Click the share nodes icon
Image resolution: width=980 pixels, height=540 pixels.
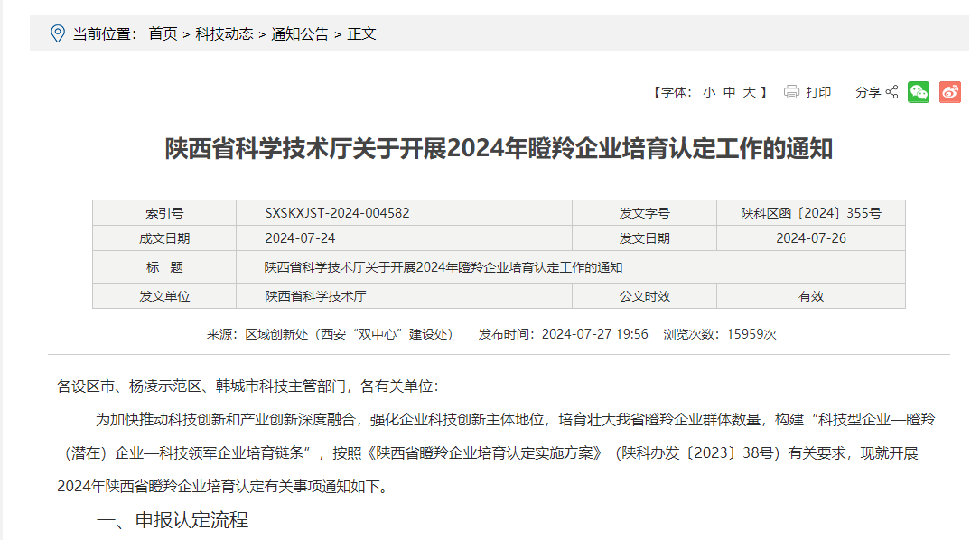point(891,92)
